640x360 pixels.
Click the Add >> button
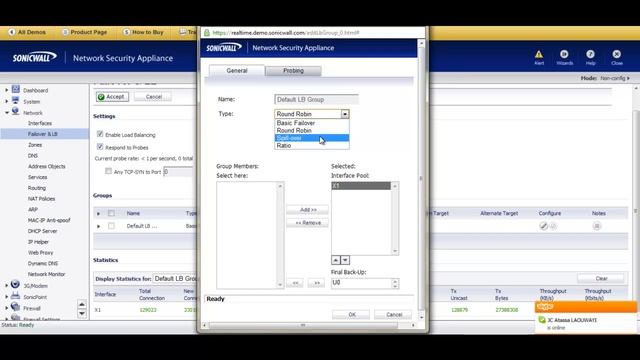(x=308, y=210)
